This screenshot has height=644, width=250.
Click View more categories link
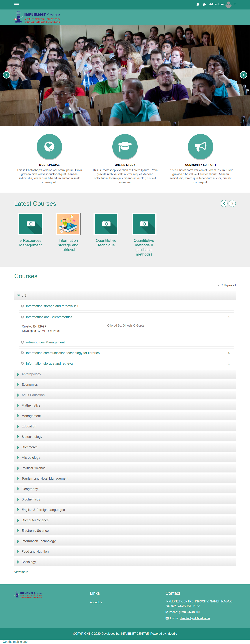[x=21, y=572]
